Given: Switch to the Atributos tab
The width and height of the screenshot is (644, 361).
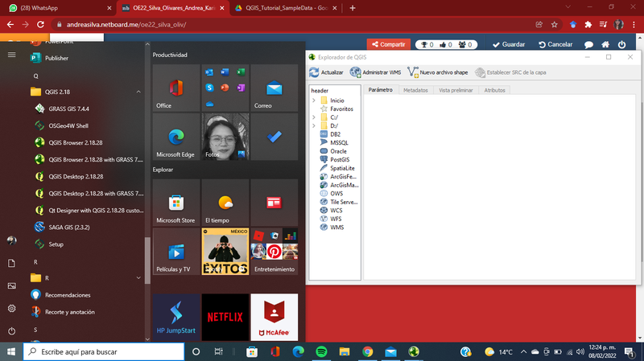Looking at the screenshot, I should click(x=494, y=90).
